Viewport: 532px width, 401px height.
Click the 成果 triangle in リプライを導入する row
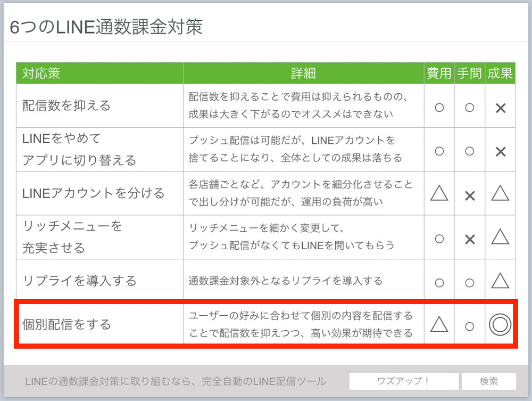click(x=500, y=281)
